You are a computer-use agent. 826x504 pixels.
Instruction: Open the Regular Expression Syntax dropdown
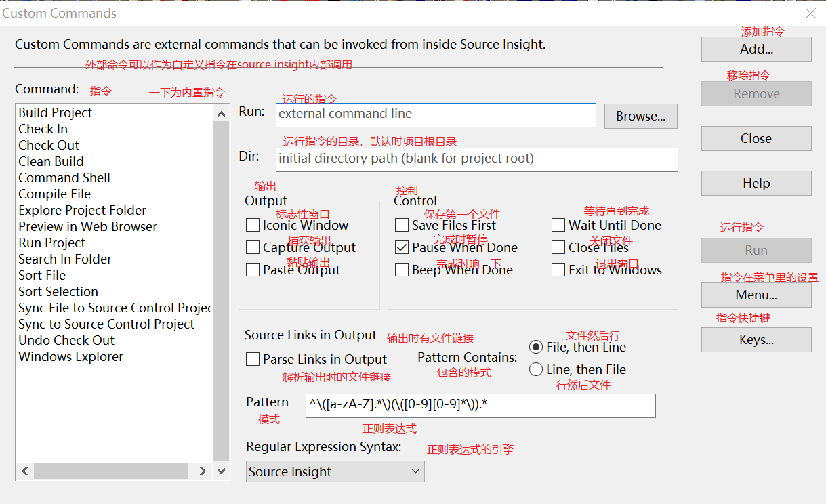click(x=335, y=471)
